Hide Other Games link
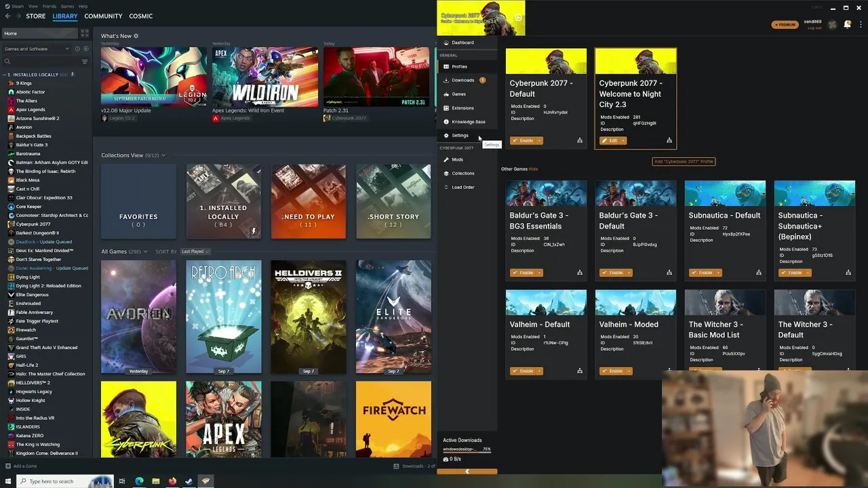The height and width of the screenshot is (488, 868). (x=533, y=169)
